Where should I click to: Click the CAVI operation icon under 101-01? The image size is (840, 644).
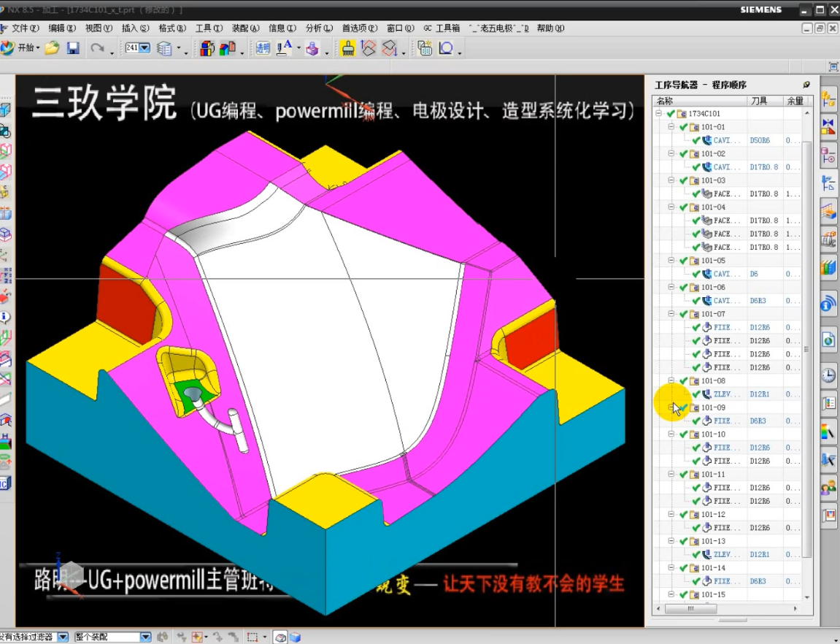(x=707, y=140)
